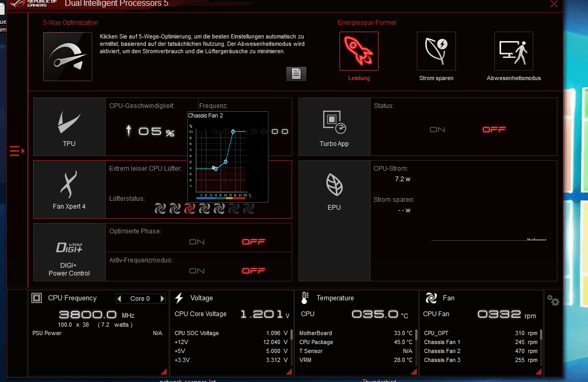Click the Strom sparen label
588x382 pixels.
click(436, 78)
